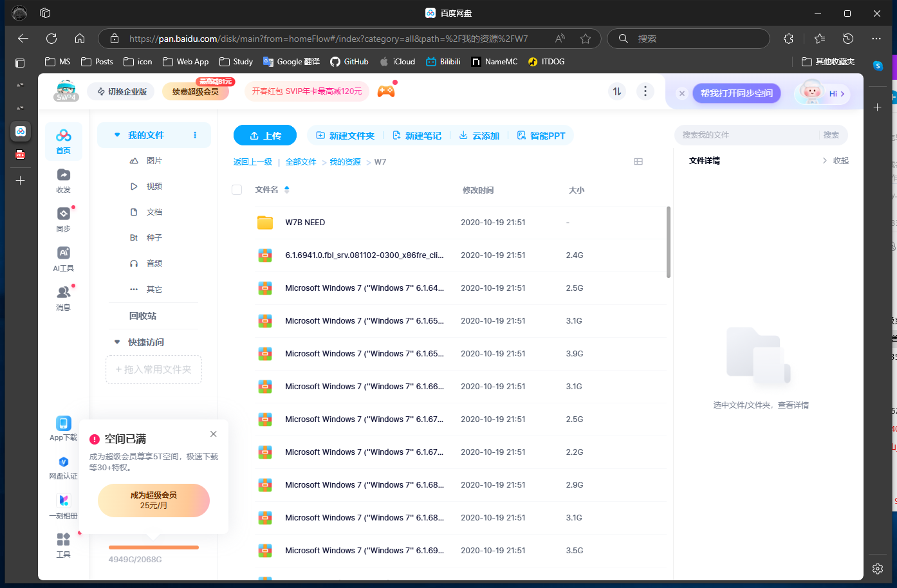Open 一刻相册 album icon in sidebar

63,505
